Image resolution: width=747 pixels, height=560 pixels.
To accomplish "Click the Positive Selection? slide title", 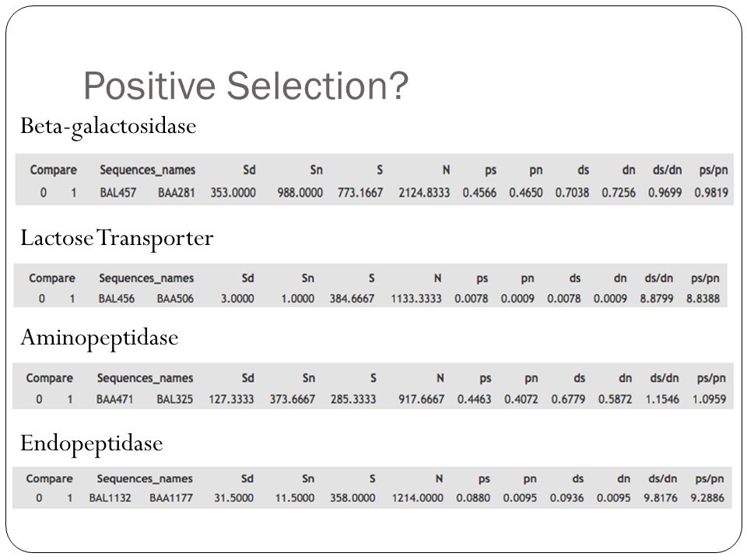I will tap(246, 86).
